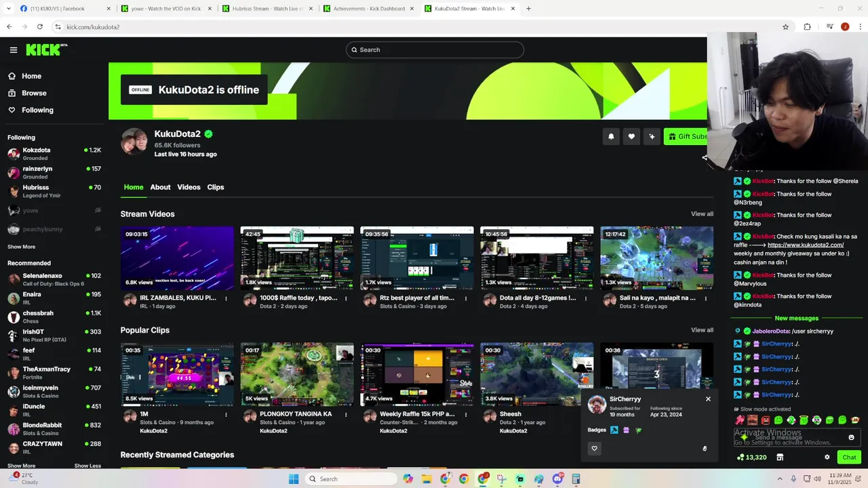Click the Kick search field
Screen dimensions: 868x488
pyautogui.click(x=435, y=49)
